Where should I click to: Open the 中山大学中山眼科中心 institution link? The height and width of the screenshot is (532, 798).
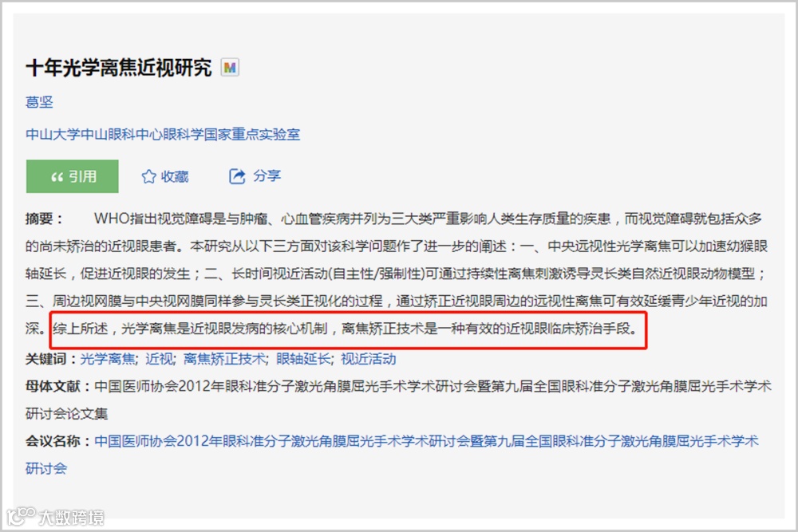pos(163,134)
